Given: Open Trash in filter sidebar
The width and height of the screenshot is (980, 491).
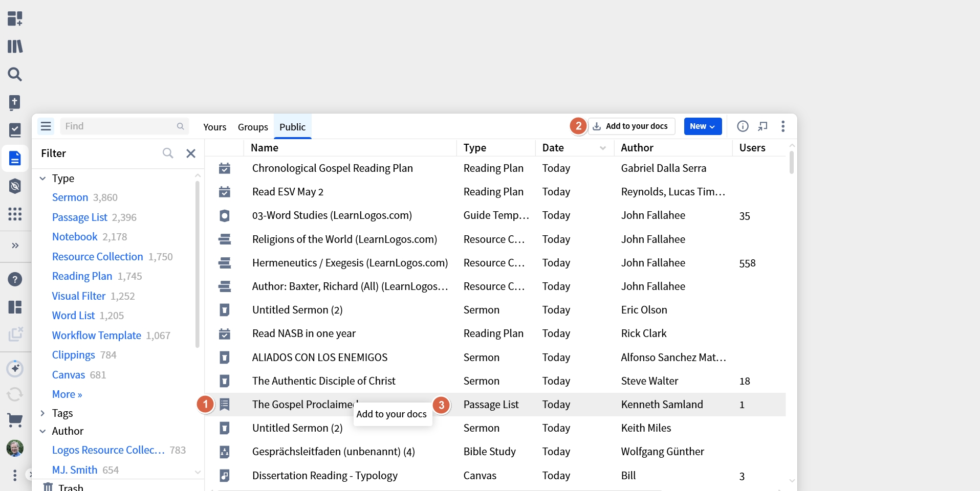Looking at the screenshot, I should click(x=71, y=487).
